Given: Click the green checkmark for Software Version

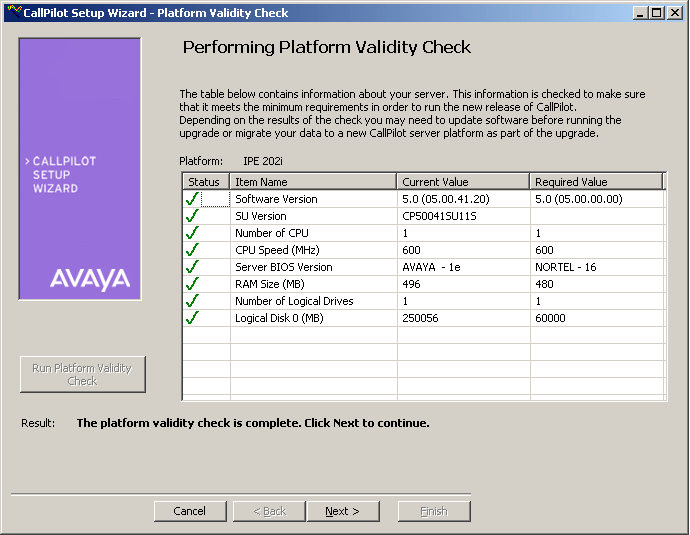Looking at the screenshot, I should (192, 199).
